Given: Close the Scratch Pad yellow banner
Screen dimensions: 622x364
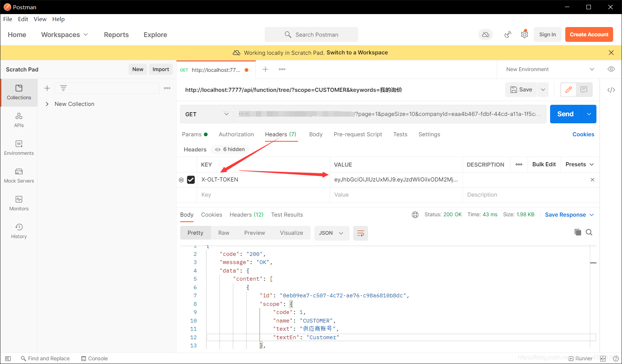Looking at the screenshot, I should coord(611,53).
